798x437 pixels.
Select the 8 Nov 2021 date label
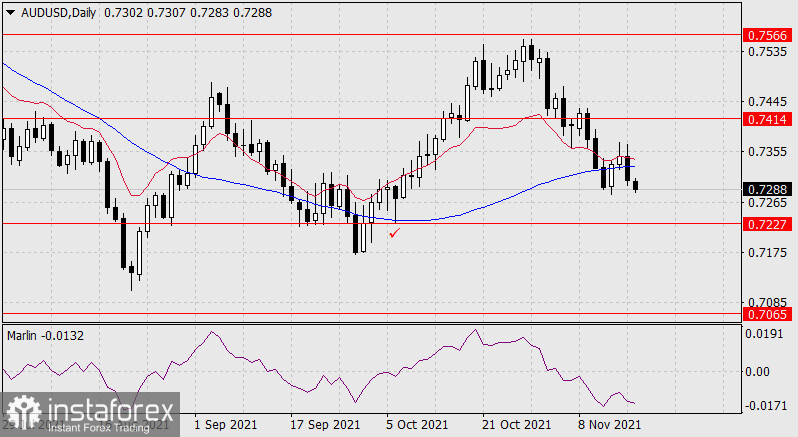tap(609, 425)
